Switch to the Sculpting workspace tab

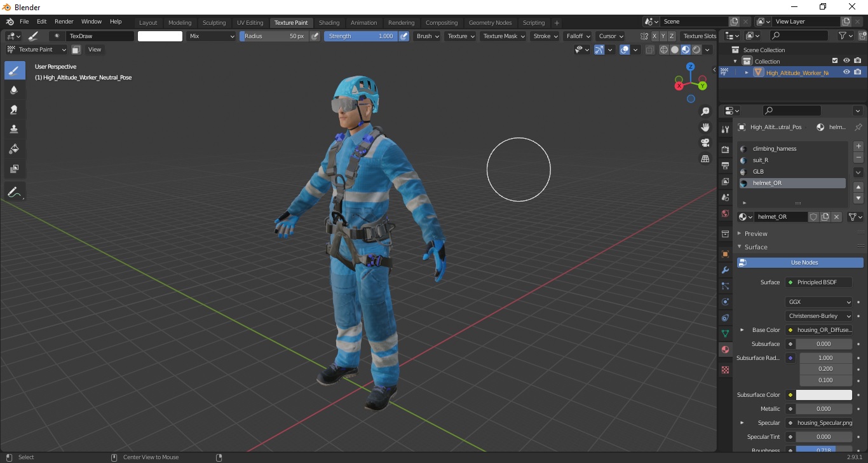(214, 22)
